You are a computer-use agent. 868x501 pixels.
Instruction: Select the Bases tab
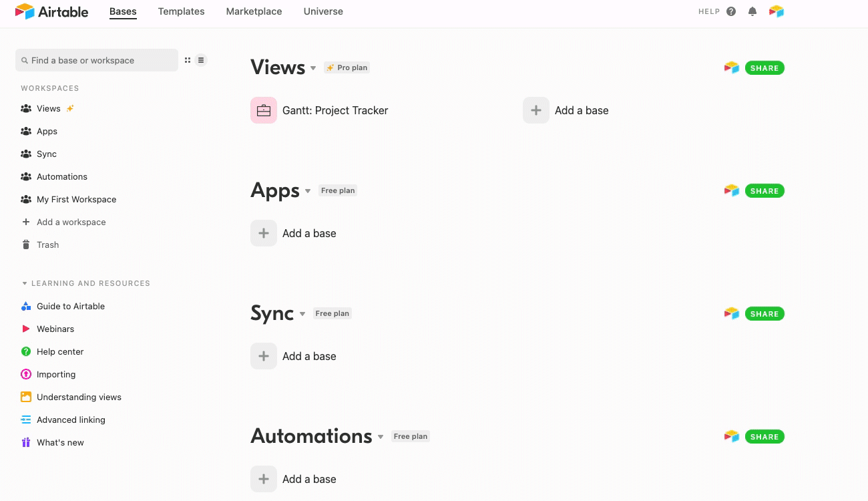[123, 11]
